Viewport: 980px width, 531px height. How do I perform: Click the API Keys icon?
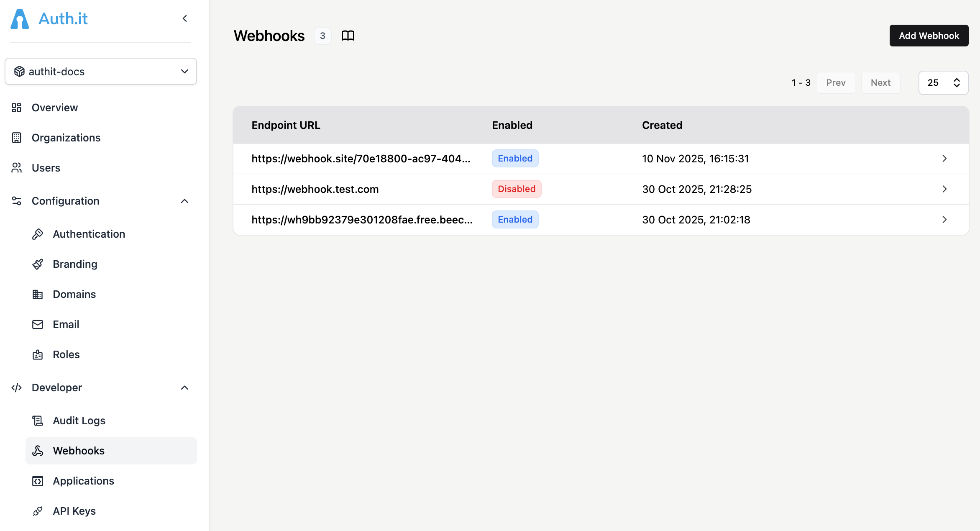point(38,510)
